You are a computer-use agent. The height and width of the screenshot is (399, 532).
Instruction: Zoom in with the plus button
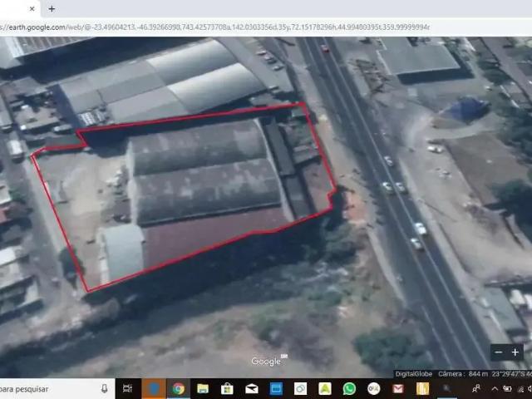(515, 352)
